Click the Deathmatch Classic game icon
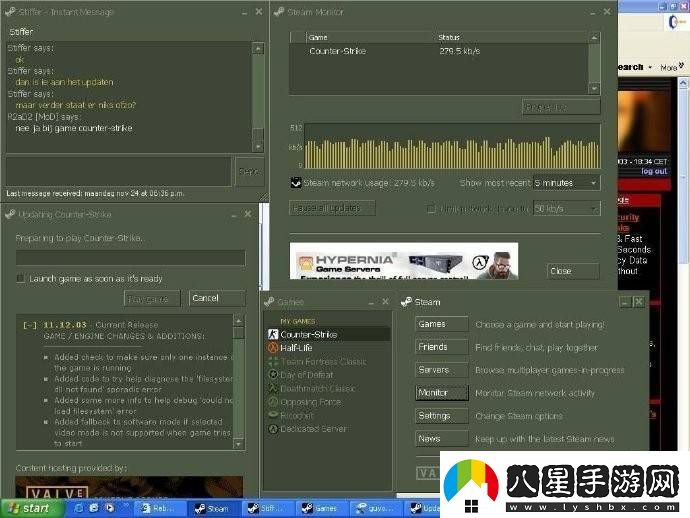The width and height of the screenshot is (690, 518). pos(273,389)
